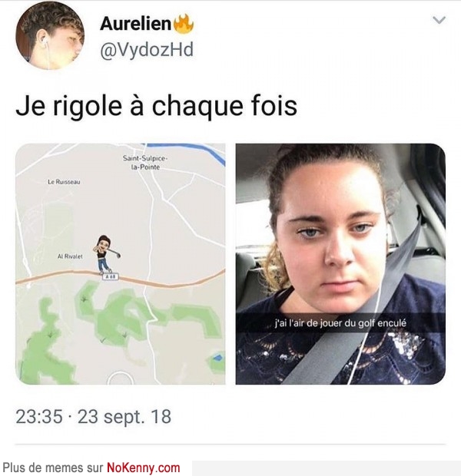
Task: Open the 23:35 · 23 sept. 18 timestamp
Action: (93, 416)
